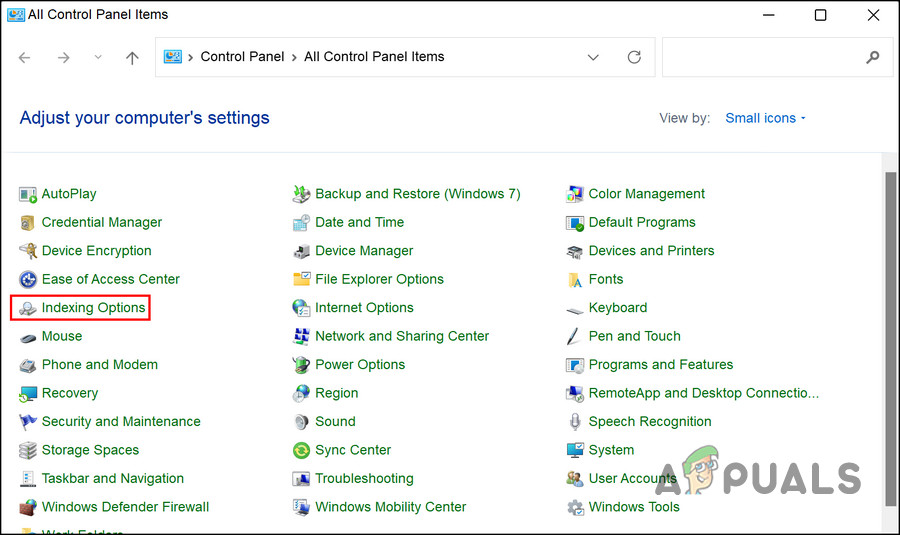Screen dimensions: 900x535
Task: Click the Color Management icon
Action: (x=575, y=194)
